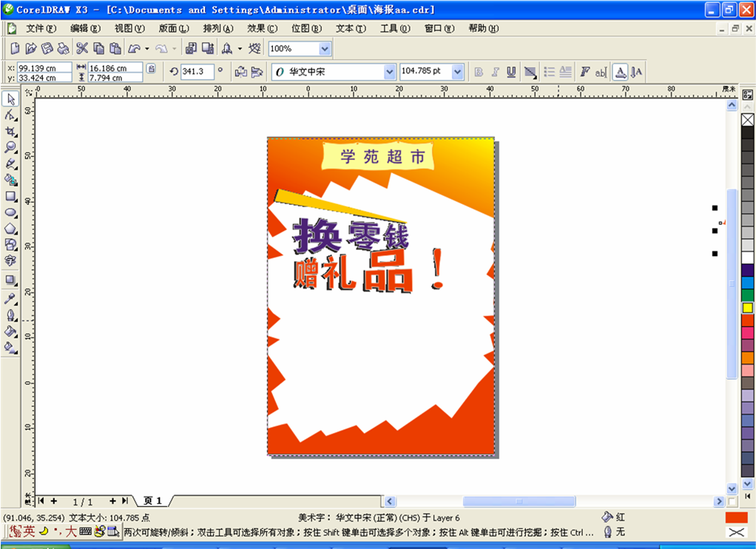Open the 位图 (Bitmap) menu

(306, 28)
